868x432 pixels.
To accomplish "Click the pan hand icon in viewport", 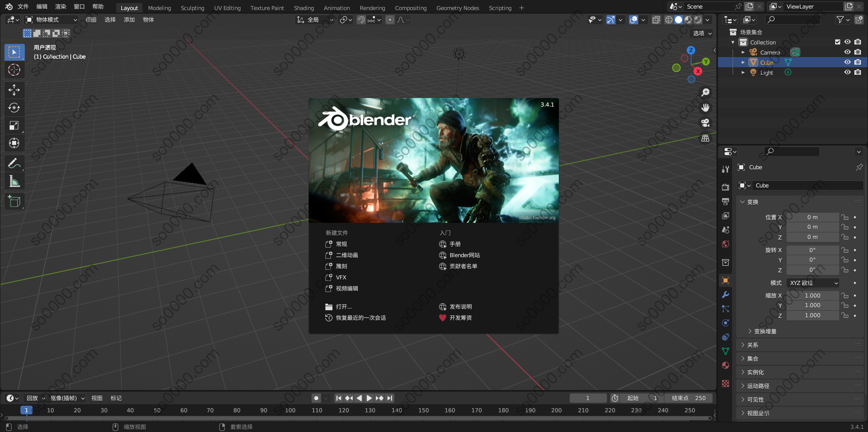I will [705, 108].
